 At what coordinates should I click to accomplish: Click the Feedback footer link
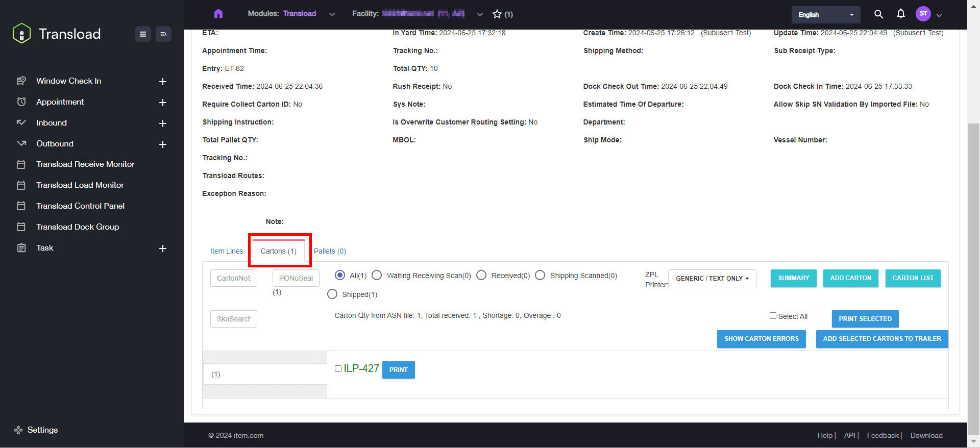coord(883,435)
